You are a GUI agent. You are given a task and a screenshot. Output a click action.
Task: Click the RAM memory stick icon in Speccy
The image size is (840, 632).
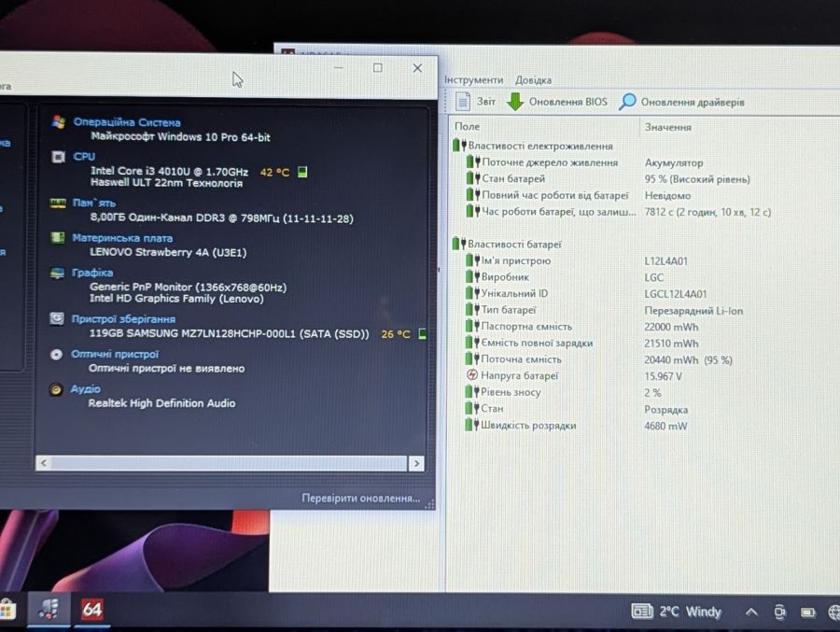pyautogui.click(x=57, y=204)
